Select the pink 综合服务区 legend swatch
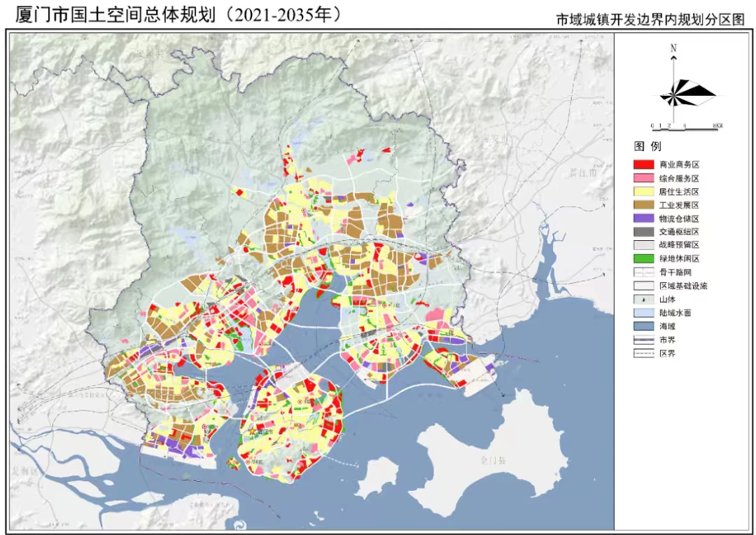Image resolution: width=756 pixels, height=535 pixels. tap(643, 178)
